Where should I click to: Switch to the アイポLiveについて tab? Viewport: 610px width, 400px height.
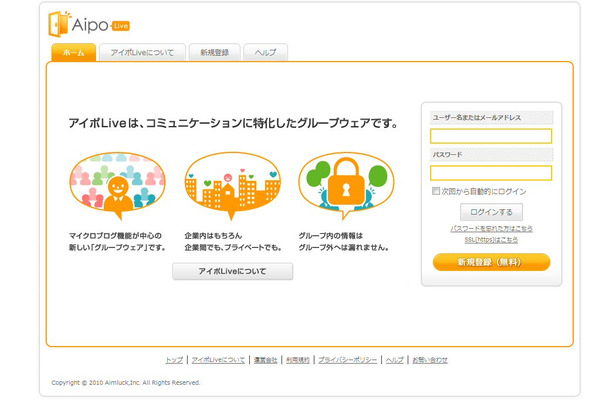tap(142, 53)
